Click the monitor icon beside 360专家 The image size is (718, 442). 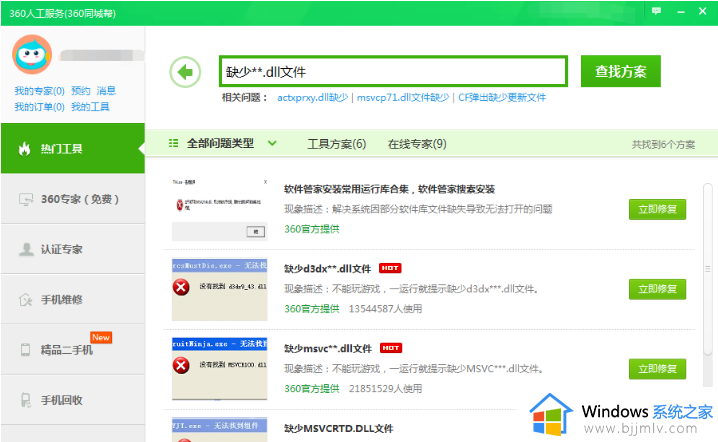point(26,199)
